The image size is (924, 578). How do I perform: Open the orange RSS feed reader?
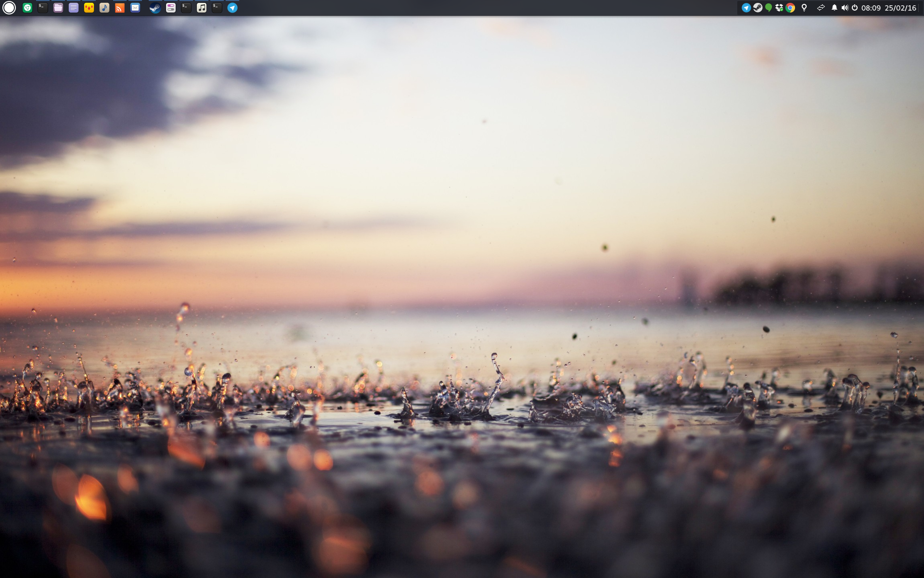pyautogui.click(x=120, y=8)
